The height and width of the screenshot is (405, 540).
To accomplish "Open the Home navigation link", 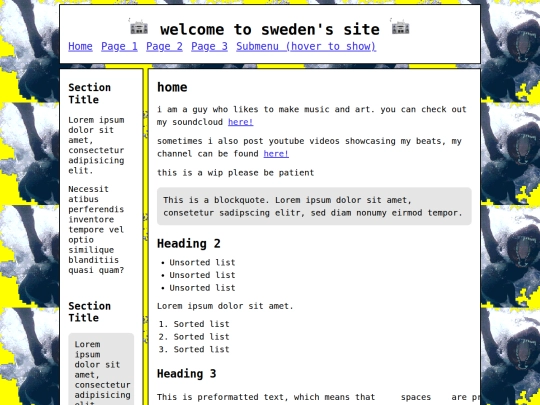I will [x=80, y=46].
